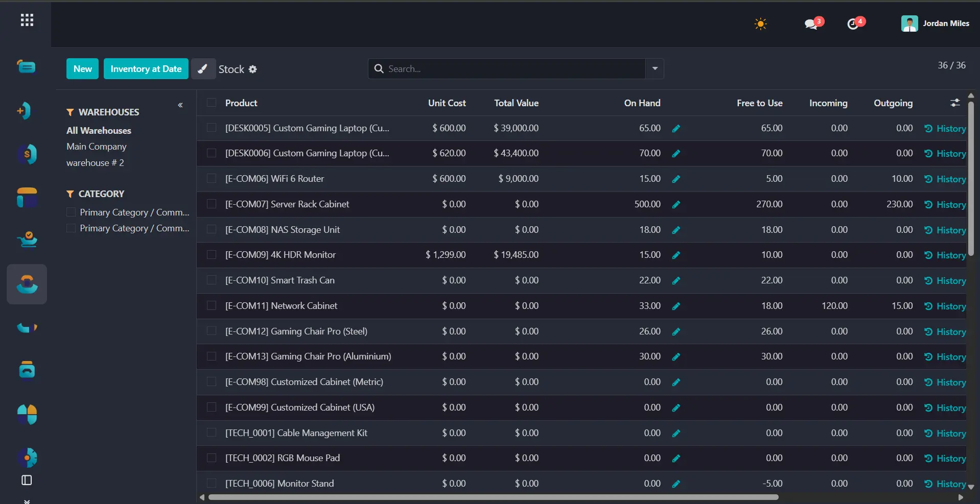Click the sidebar panel toggle icon at bottom left
This screenshot has height=504, width=980.
[27, 480]
